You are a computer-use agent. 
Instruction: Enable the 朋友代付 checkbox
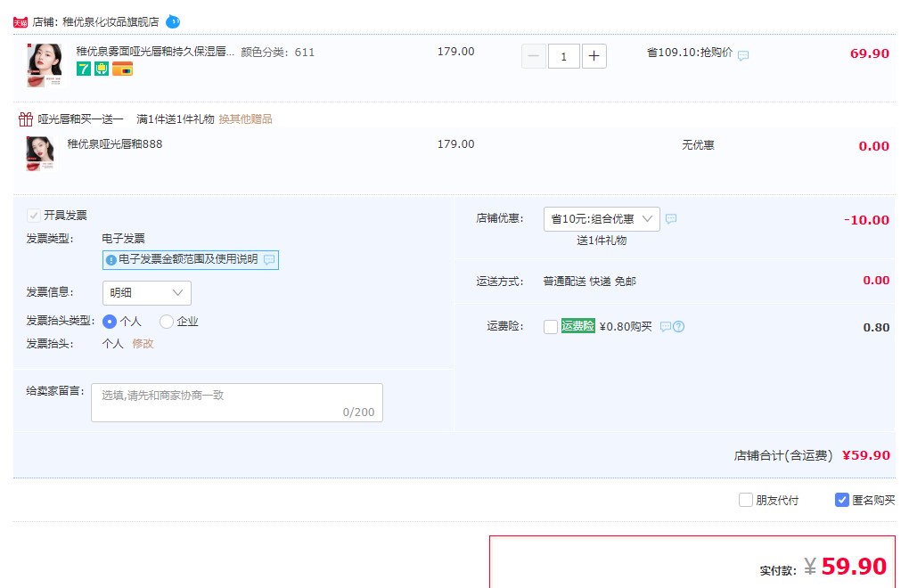pos(746,500)
